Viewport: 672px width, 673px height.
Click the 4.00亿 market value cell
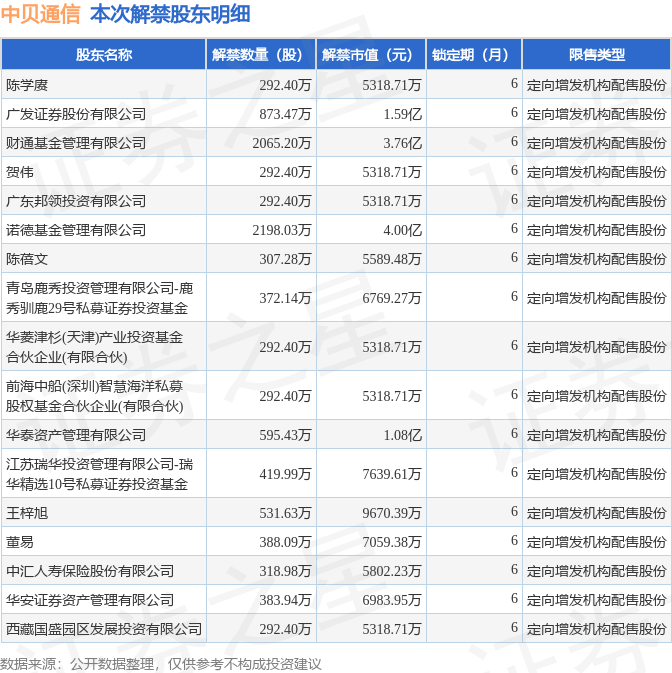point(403,230)
